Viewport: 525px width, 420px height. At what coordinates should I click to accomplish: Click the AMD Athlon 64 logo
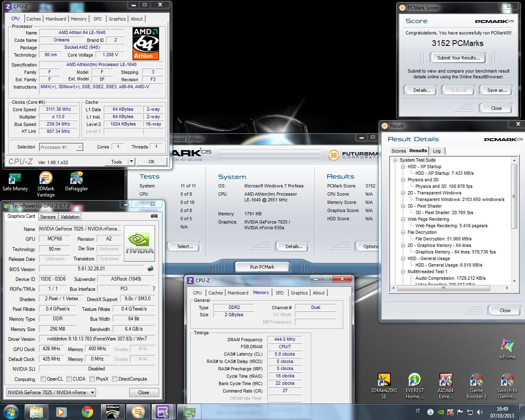click(x=146, y=43)
